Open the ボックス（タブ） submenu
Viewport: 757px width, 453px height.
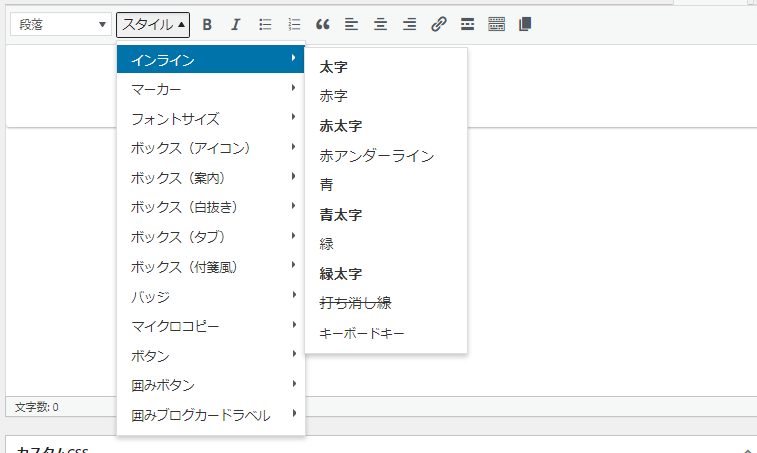point(210,237)
